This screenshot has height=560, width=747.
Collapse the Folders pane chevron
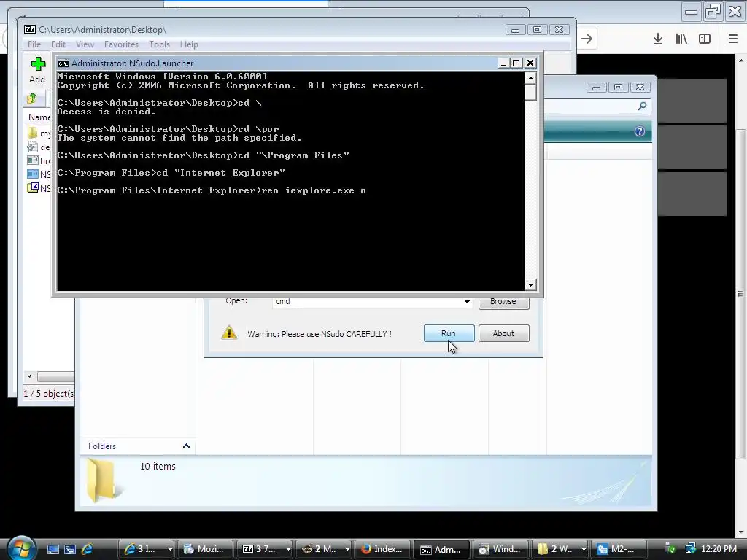pos(186,446)
